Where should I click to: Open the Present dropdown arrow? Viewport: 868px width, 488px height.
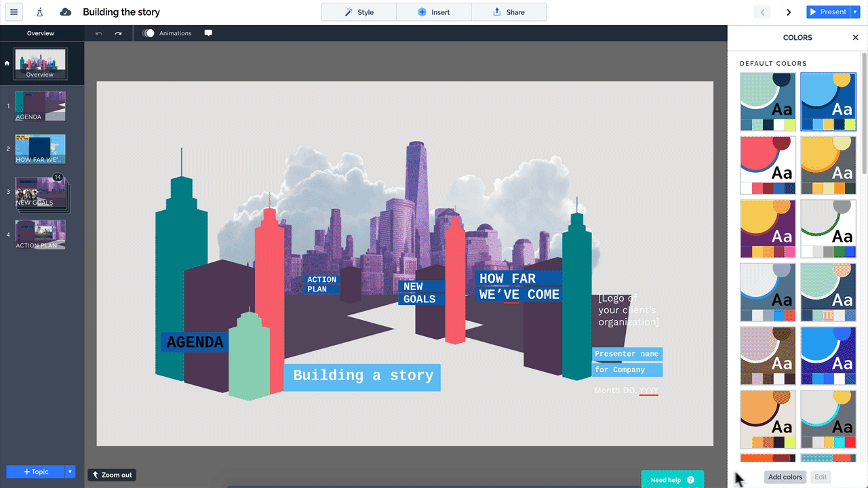tap(855, 12)
